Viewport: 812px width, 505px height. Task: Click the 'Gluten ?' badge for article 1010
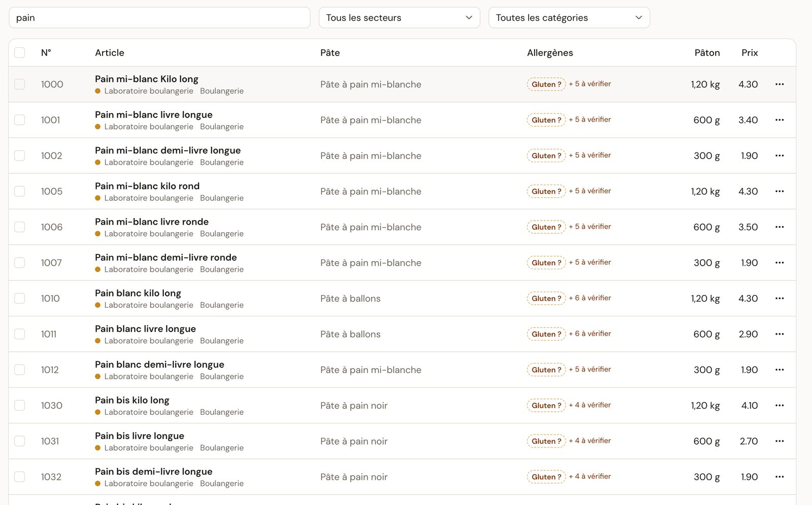coord(546,299)
